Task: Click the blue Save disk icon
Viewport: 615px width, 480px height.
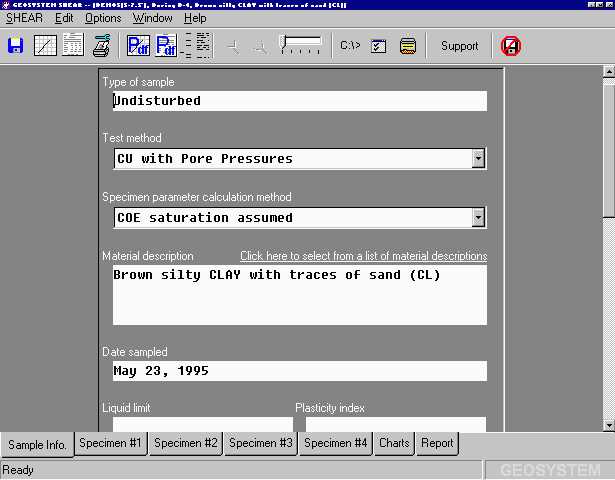Action: click(16, 46)
